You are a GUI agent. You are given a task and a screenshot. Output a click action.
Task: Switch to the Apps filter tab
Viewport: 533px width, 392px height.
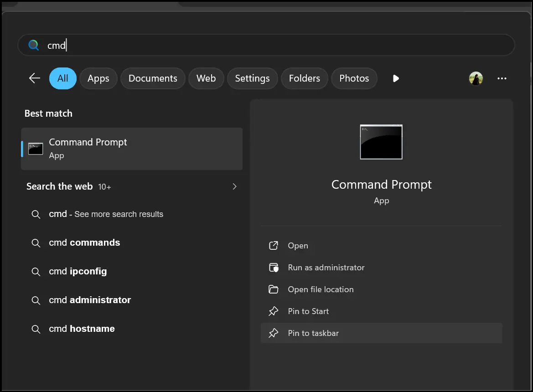[98, 78]
